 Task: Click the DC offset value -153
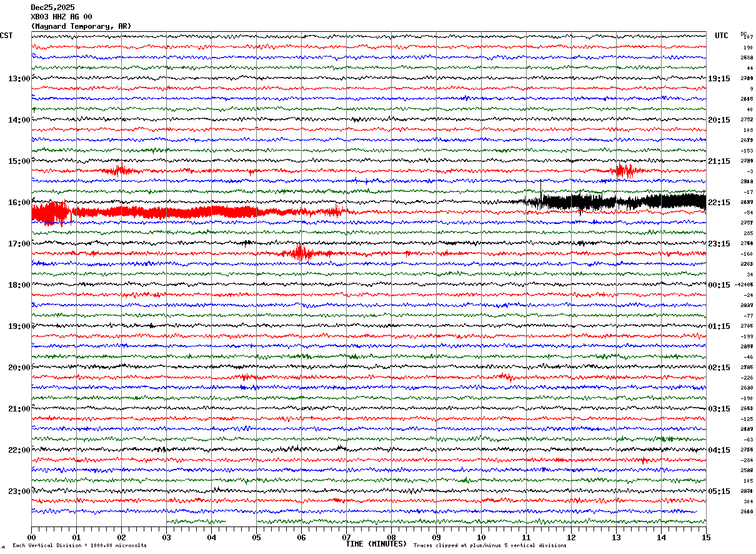tap(747, 151)
